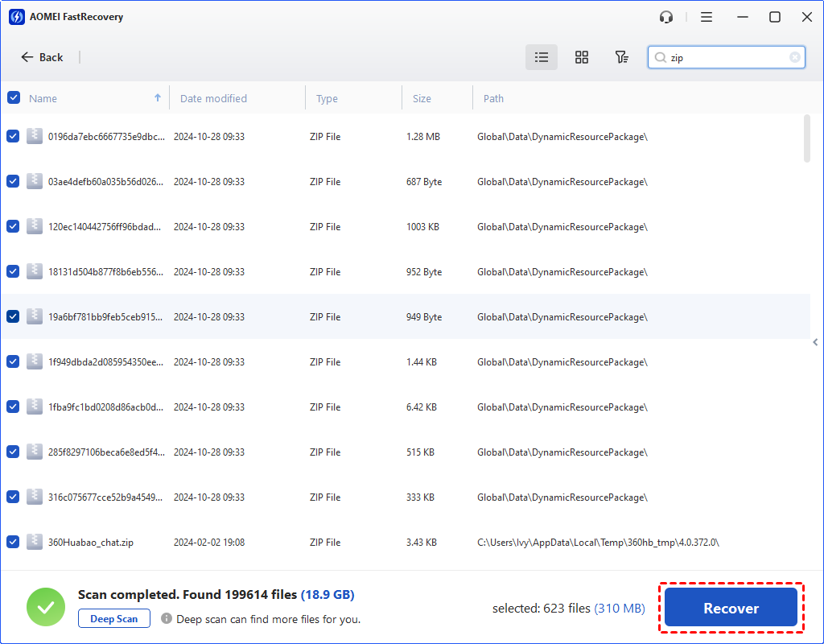
Task: Sort files by Size column
Action: click(422, 99)
